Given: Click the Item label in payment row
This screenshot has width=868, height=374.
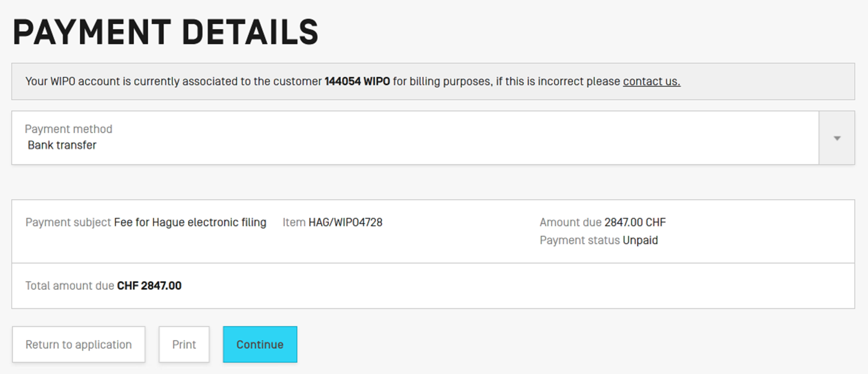Looking at the screenshot, I should (x=294, y=222).
